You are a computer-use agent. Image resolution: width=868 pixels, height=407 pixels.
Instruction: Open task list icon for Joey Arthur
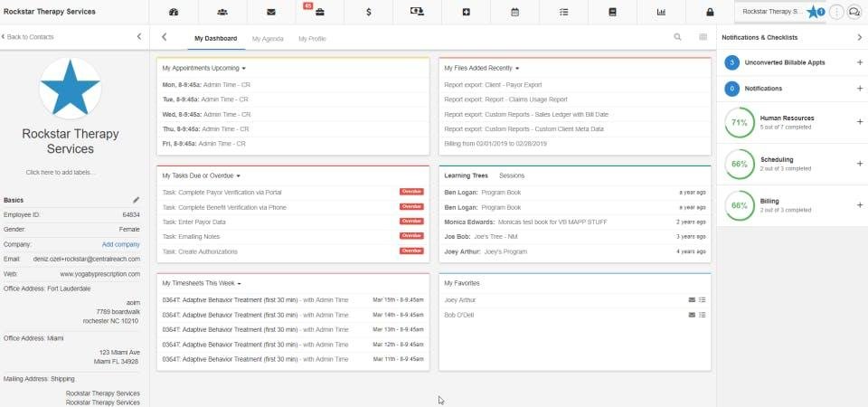coord(702,300)
